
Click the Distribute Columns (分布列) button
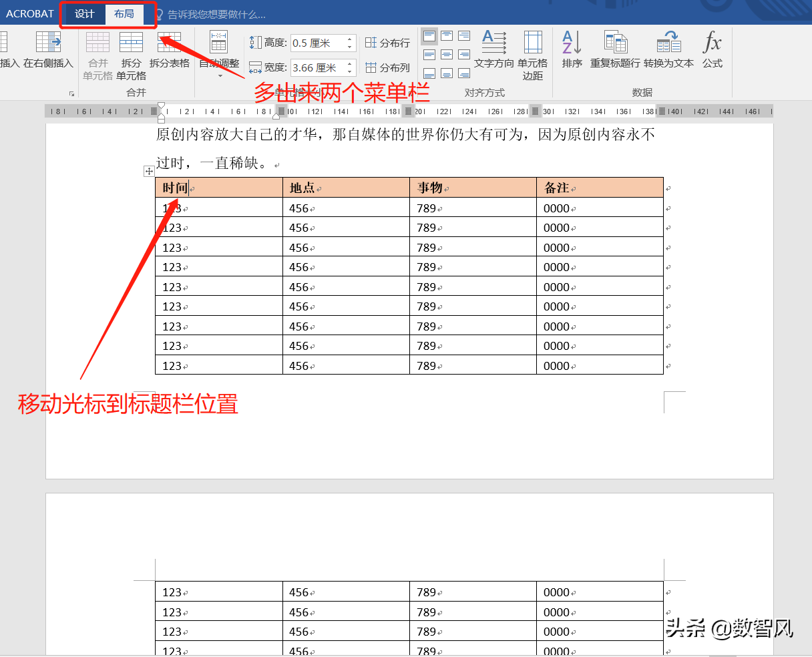point(387,67)
